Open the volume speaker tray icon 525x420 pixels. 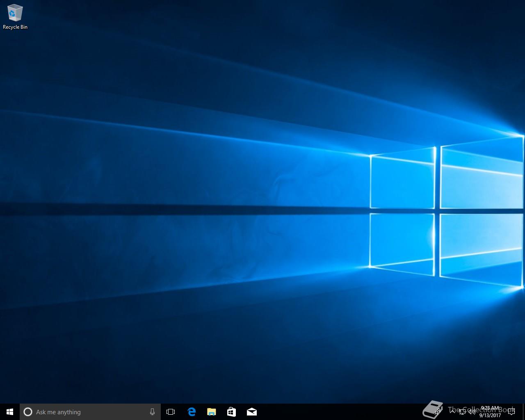pos(472,412)
